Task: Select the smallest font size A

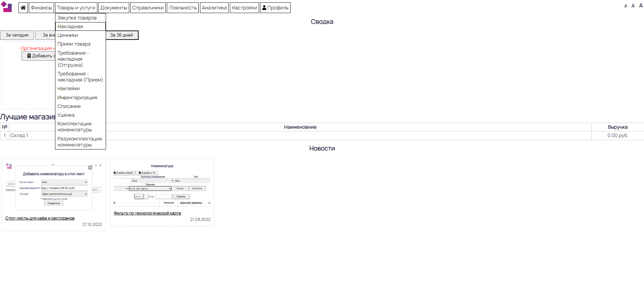Action: (x=626, y=6)
